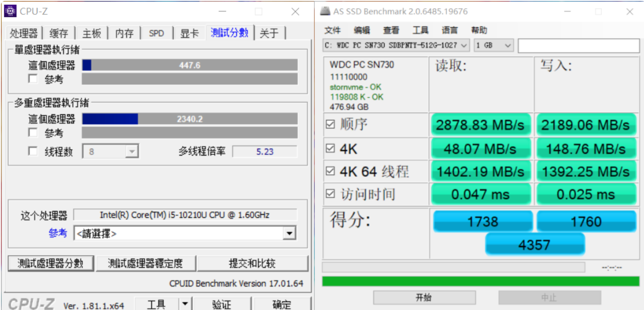This screenshot has width=644, height=310.
Task: Click the stornvme - OK driver text
Action: [355, 87]
